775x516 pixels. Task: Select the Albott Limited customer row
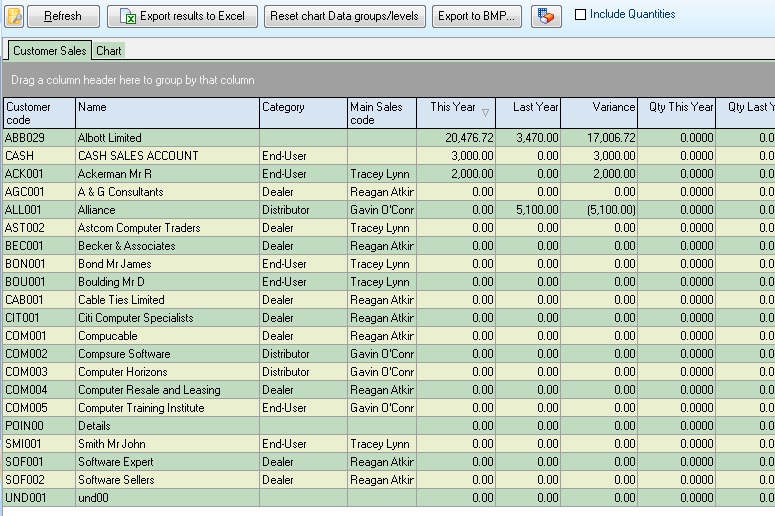pyautogui.click(x=166, y=138)
